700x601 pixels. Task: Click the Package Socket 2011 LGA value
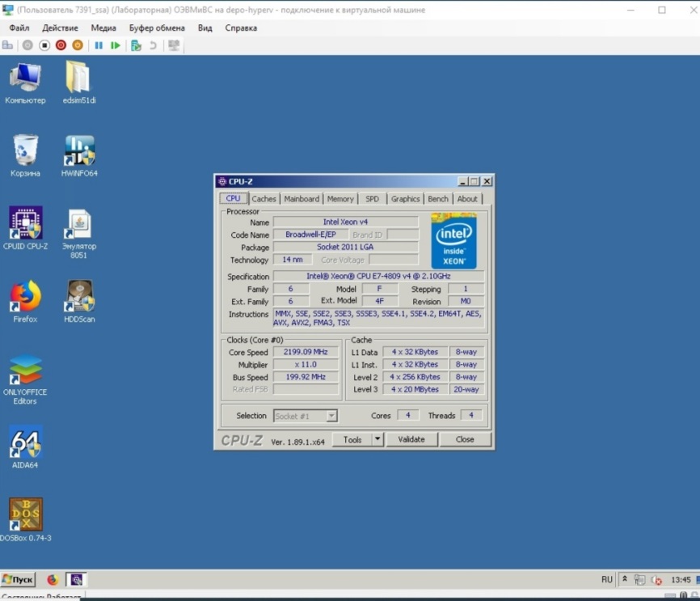click(x=345, y=247)
